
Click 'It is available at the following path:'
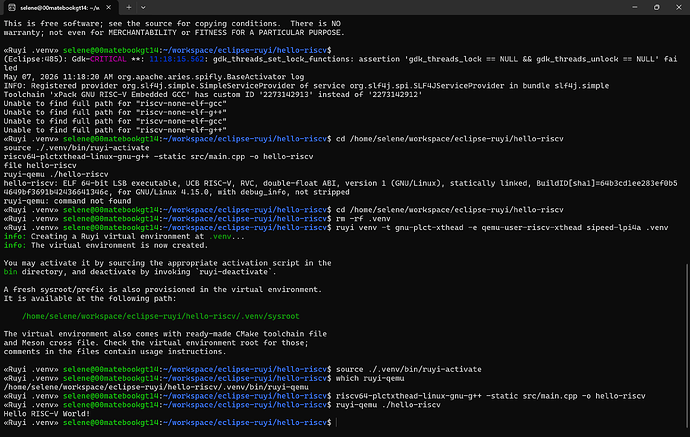pos(90,298)
